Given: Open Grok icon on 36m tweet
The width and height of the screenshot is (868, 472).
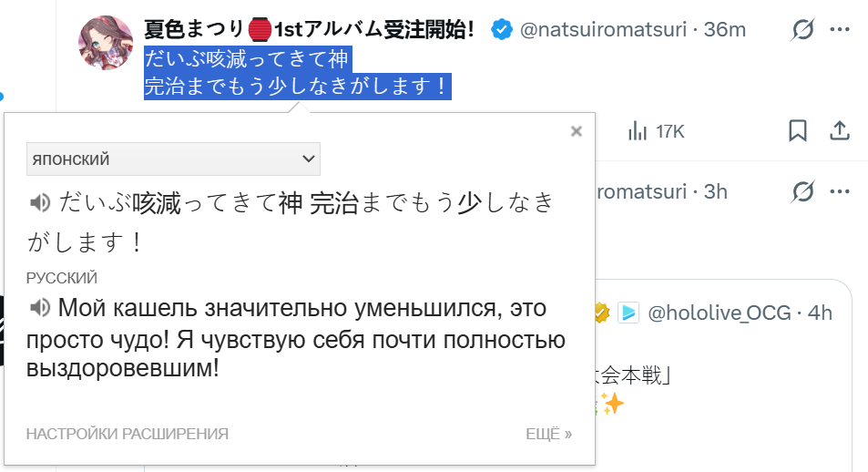Looking at the screenshot, I should coord(802,29).
